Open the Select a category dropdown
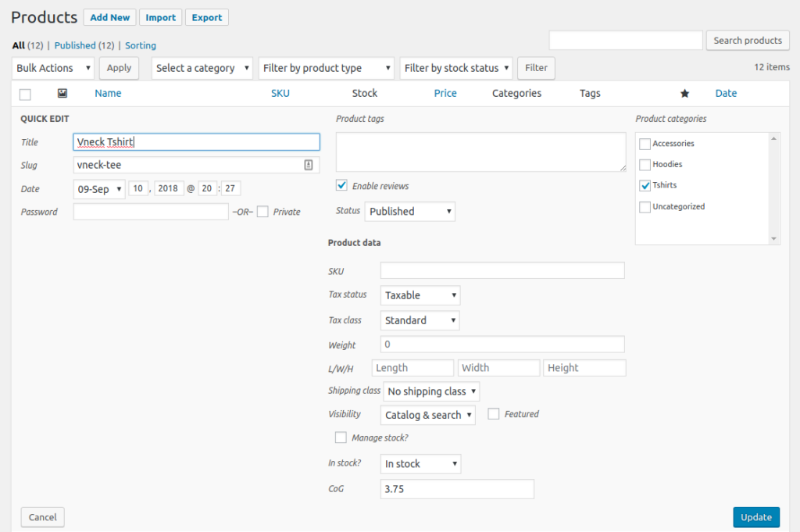This screenshot has width=800, height=532. click(202, 68)
